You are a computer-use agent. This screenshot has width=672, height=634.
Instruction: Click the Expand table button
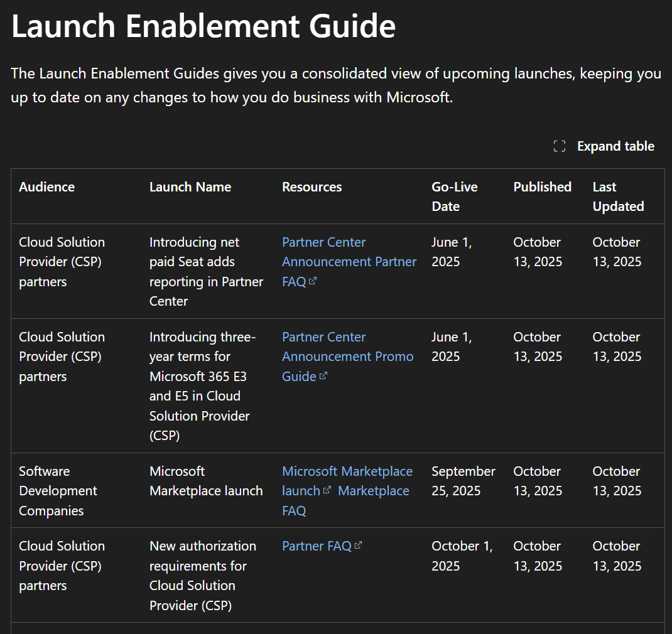pyautogui.click(x=604, y=146)
